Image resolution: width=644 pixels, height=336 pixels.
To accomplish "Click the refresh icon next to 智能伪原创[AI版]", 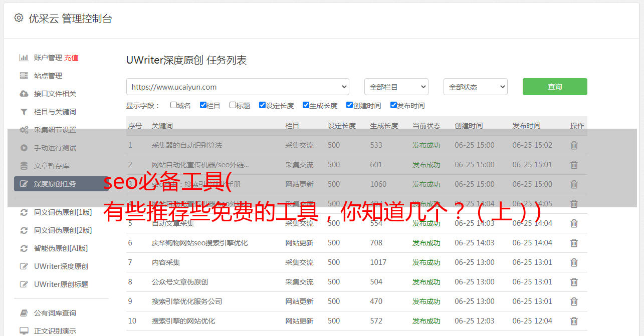I will click(24, 248).
